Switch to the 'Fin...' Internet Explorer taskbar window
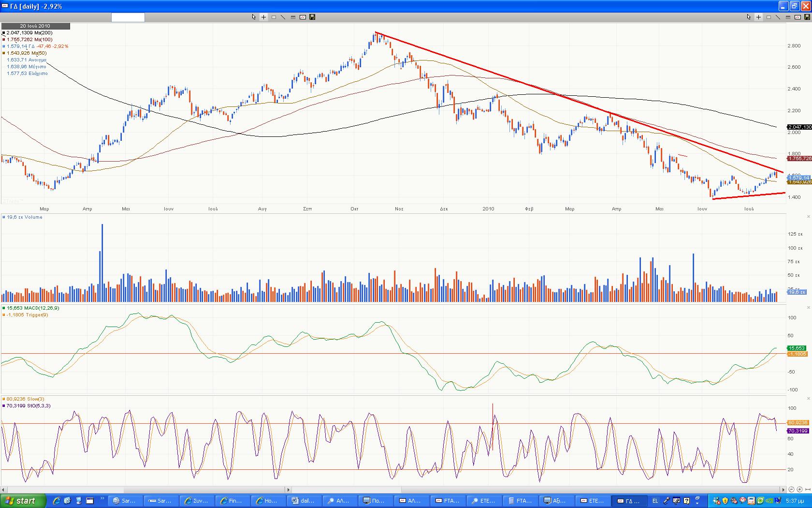The image size is (812, 508). coord(231,501)
